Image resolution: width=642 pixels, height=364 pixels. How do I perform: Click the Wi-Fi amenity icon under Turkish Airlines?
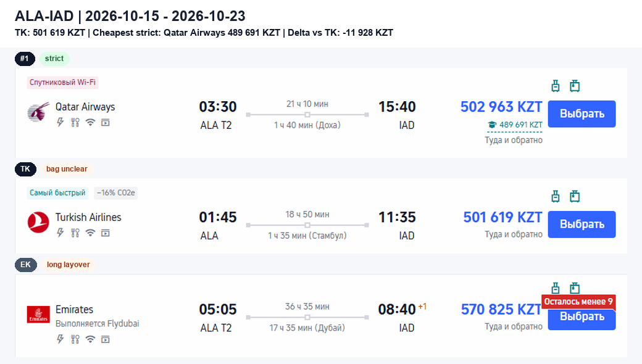click(90, 233)
